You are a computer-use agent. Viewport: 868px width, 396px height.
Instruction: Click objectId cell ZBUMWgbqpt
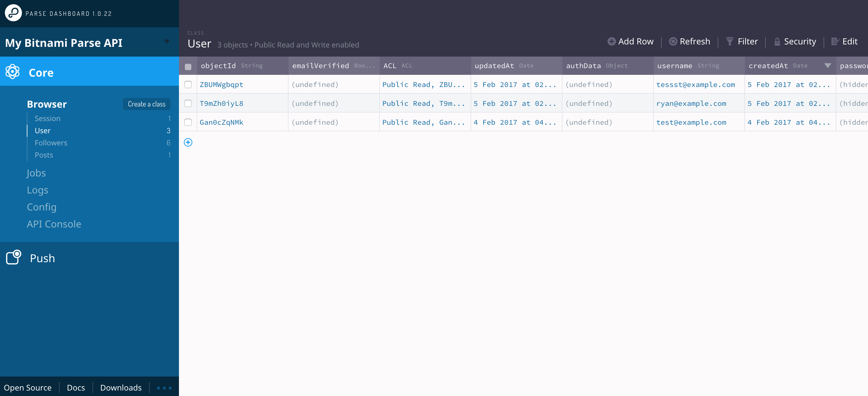(243, 85)
